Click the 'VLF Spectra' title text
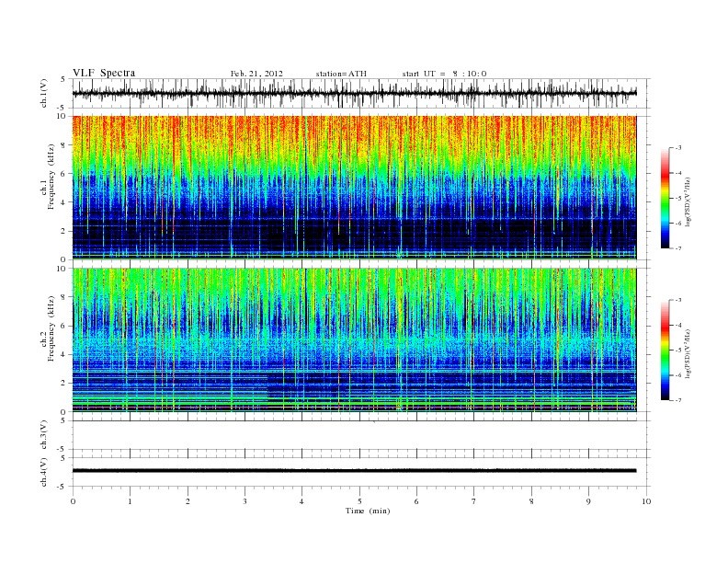The height and width of the screenshot is (563, 728). coord(104,73)
